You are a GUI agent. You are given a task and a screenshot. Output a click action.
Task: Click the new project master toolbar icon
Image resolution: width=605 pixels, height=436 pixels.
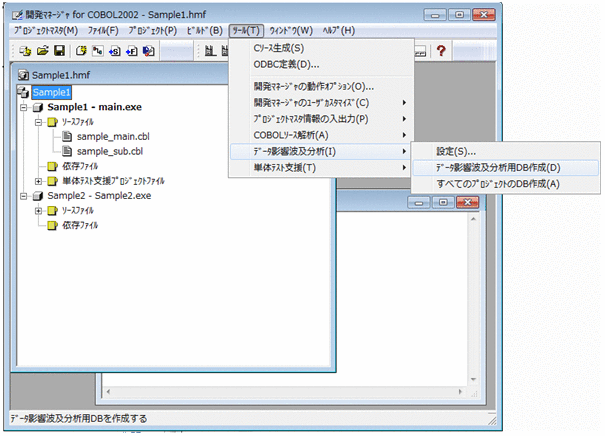(x=25, y=51)
